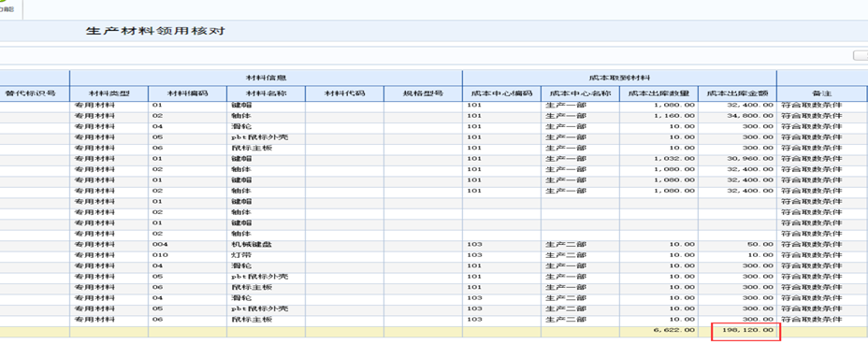Viewport: 868px width, 344px height.
Task: Select the 成本取到材料 group header
Action: (619, 78)
